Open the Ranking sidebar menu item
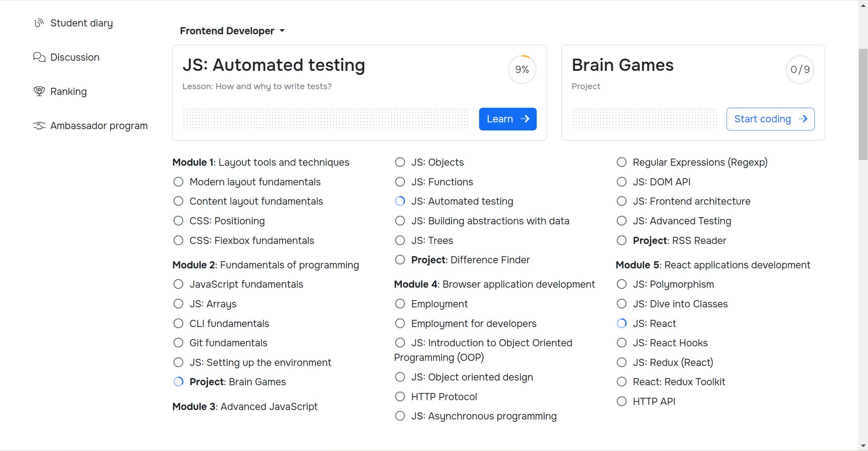Image resolution: width=868 pixels, height=451 pixels. point(68,91)
